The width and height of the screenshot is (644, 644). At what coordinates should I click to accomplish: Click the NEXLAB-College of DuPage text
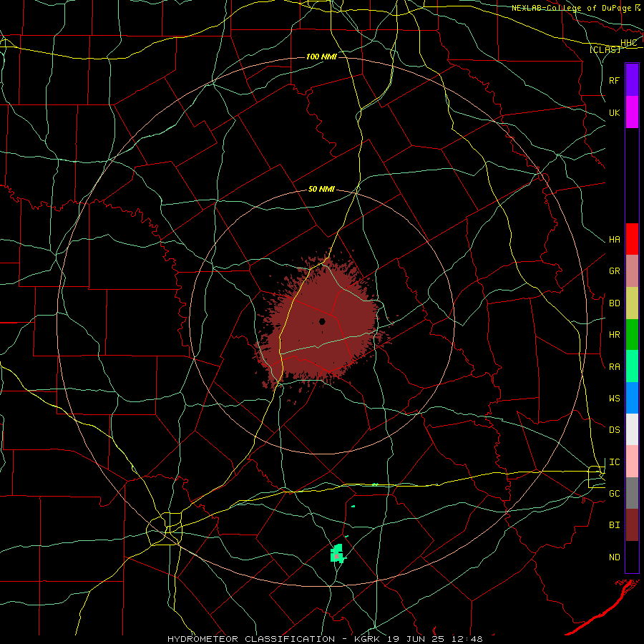[570, 8]
